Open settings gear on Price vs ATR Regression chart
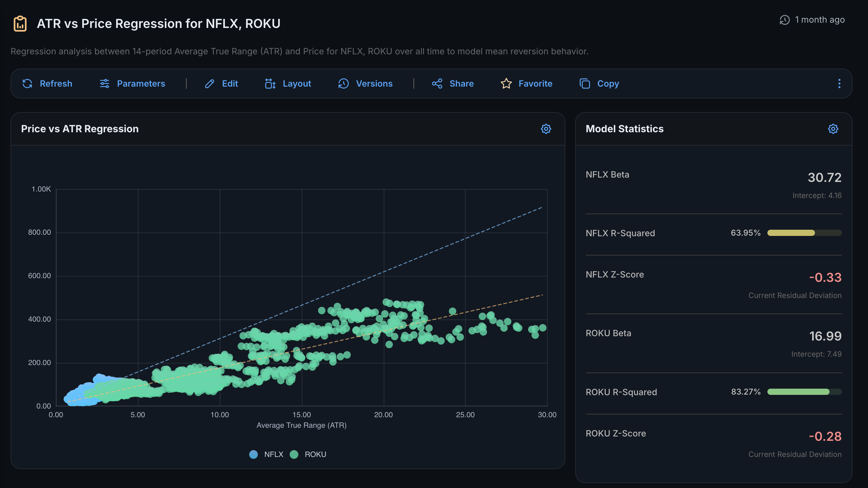The image size is (868, 488). pos(546,129)
